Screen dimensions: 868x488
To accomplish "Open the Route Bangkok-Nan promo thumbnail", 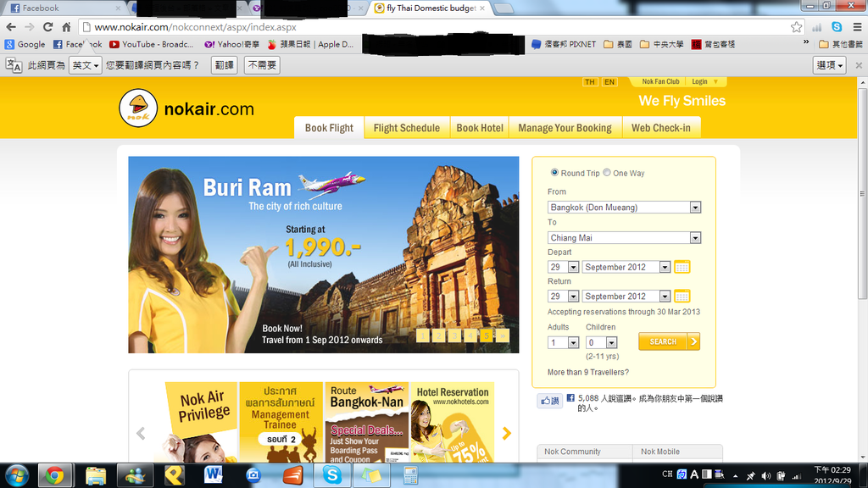I will click(366, 422).
